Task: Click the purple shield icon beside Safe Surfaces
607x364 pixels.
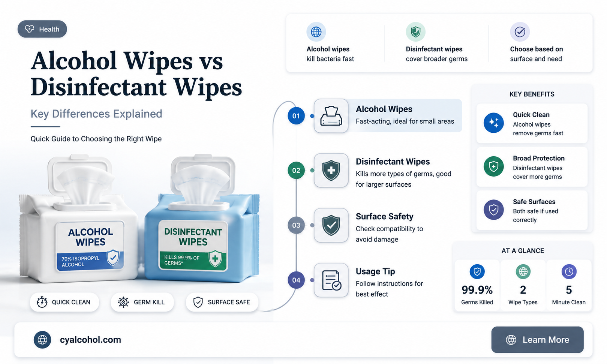Action: (x=494, y=210)
